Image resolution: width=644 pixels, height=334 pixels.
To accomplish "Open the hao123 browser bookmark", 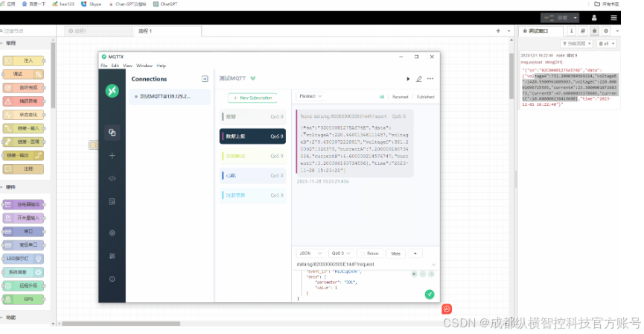I will pos(64,4).
